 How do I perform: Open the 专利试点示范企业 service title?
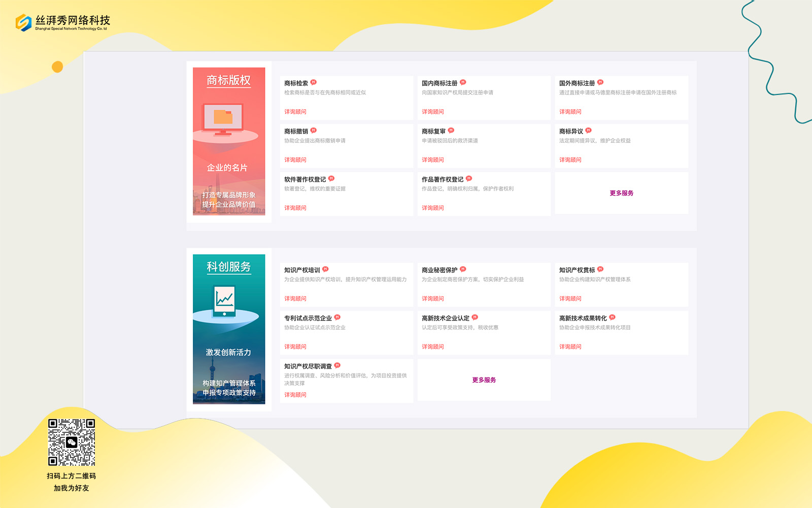(308, 319)
